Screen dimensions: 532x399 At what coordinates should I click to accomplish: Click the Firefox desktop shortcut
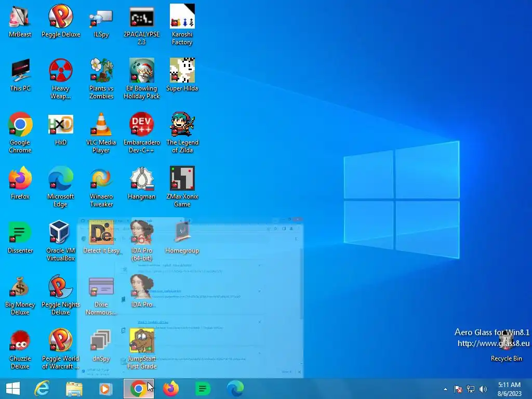pos(20,183)
